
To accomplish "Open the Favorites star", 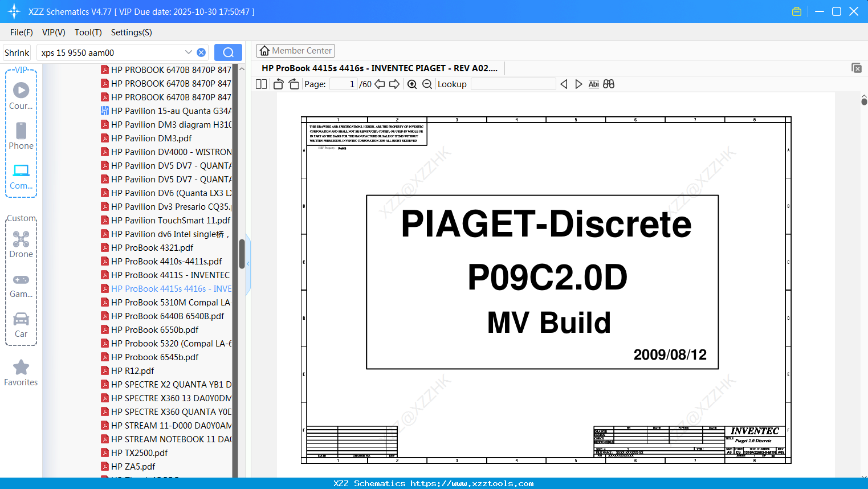I will pyautogui.click(x=21, y=373).
